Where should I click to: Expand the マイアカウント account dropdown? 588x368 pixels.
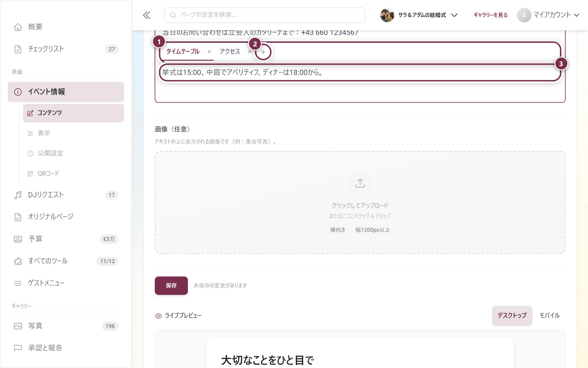[x=548, y=15]
